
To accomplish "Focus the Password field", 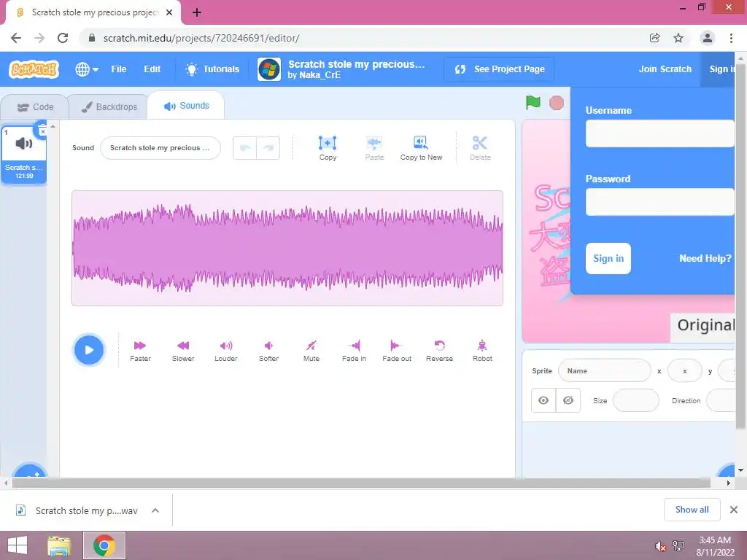I will click(x=659, y=202).
